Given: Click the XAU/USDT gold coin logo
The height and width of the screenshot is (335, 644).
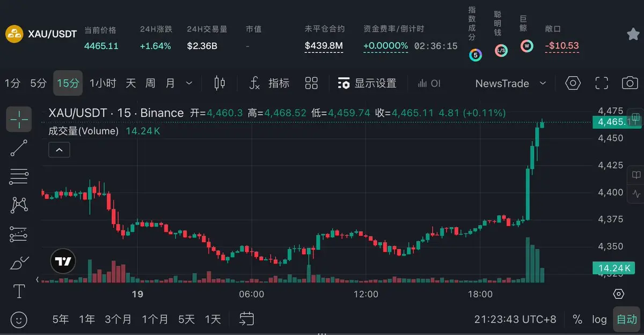Looking at the screenshot, I should click(x=14, y=34).
